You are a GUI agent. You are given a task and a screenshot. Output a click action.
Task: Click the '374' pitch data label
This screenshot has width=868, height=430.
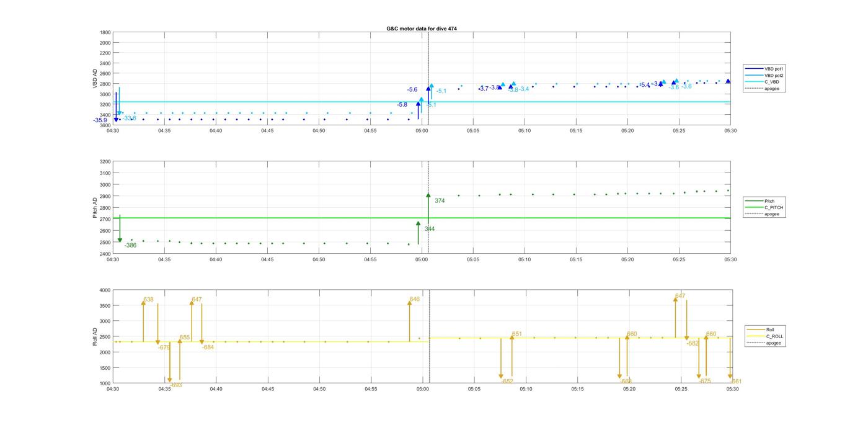pos(440,201)
